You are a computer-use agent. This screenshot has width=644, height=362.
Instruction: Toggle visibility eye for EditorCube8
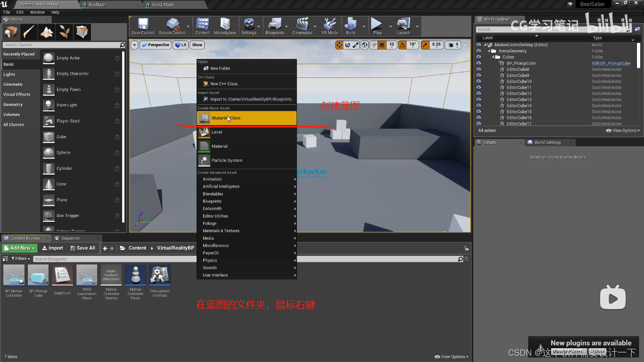click(479, 69)
